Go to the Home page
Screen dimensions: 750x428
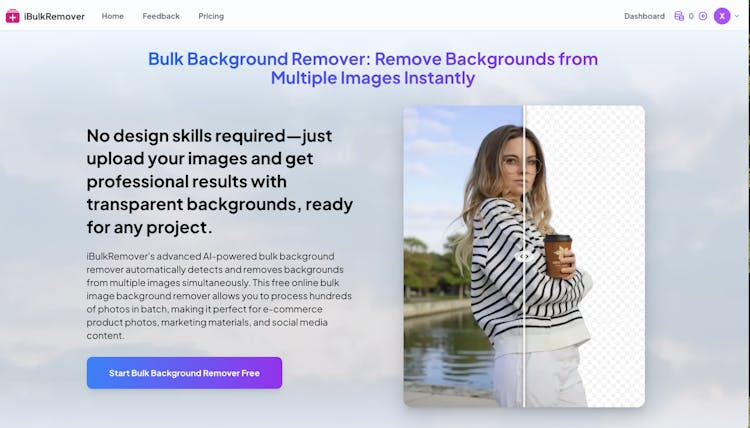113,16
